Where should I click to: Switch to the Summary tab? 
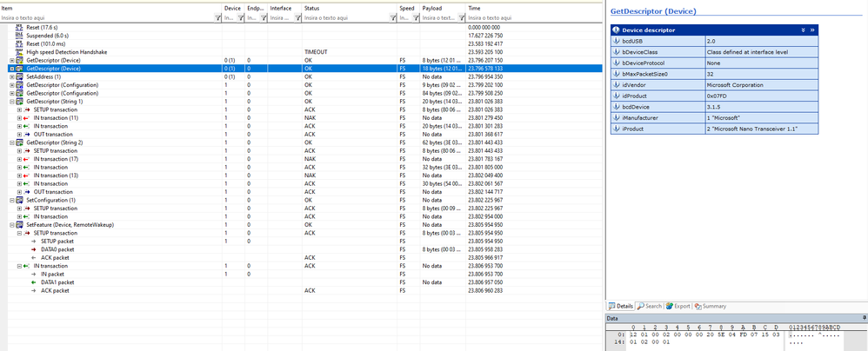pyautogui.click(x=711, y=306)
